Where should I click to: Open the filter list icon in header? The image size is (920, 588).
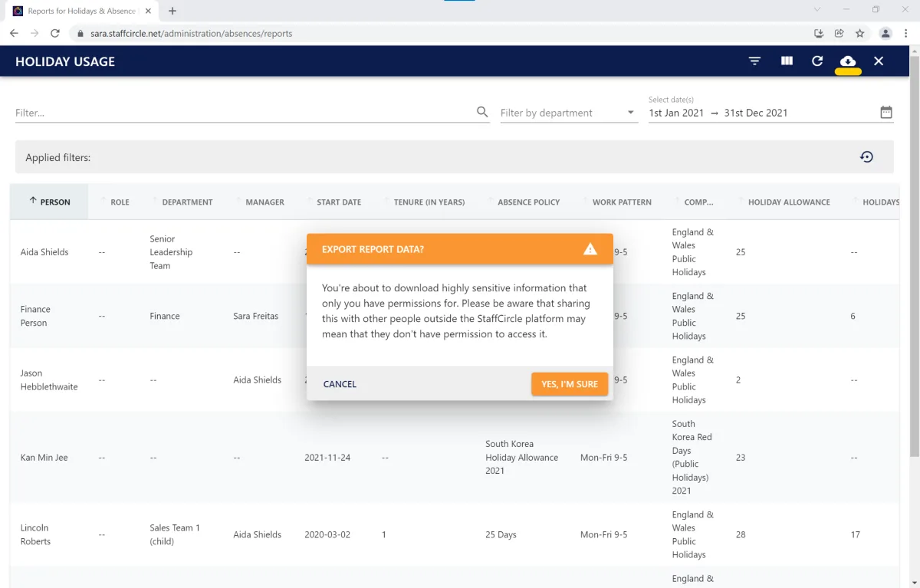point(755,61)
